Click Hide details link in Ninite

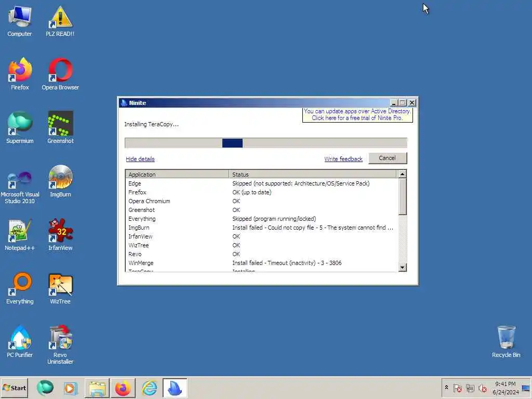140,159
